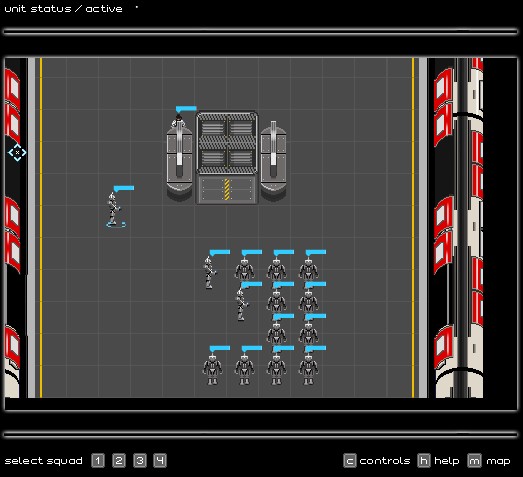523x477 pixels.
Task: Open help via the 'h' key icon
Action: (x=424, y=461)
